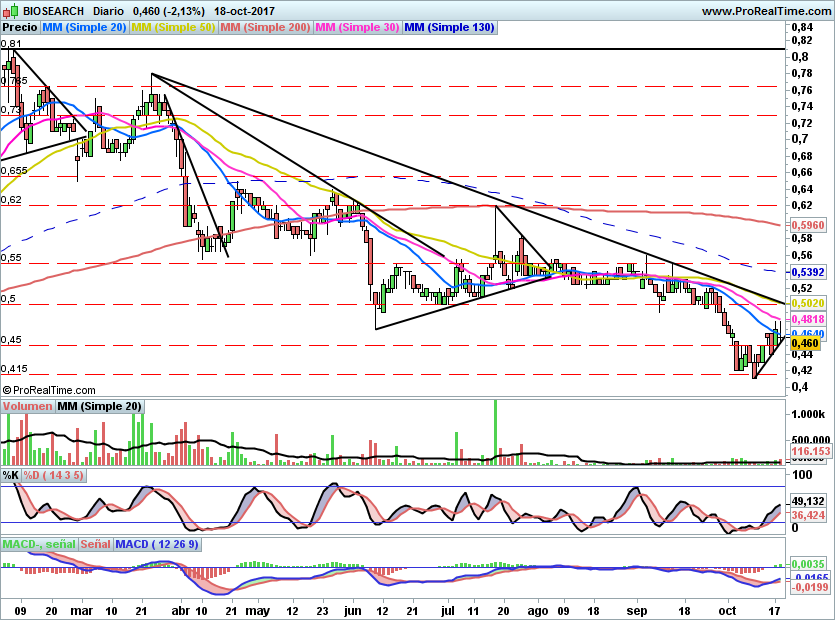Select the MM (Simple 130) dark blue label

449,27
